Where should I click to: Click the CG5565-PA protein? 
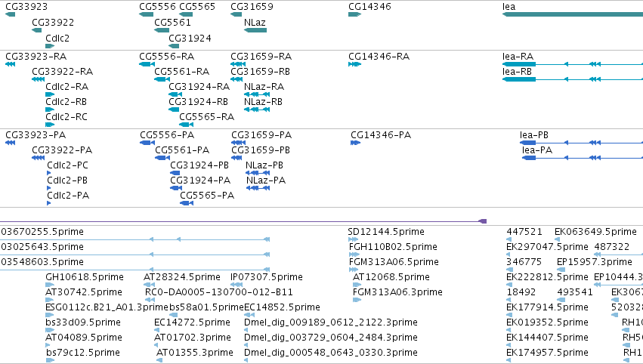(x=207, y=196)
